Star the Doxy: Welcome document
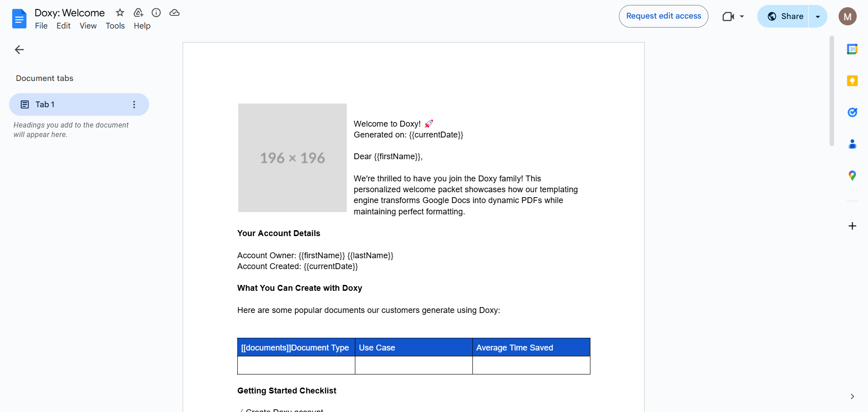The height and width of the screenshot is (412, 868). point(120,13)
